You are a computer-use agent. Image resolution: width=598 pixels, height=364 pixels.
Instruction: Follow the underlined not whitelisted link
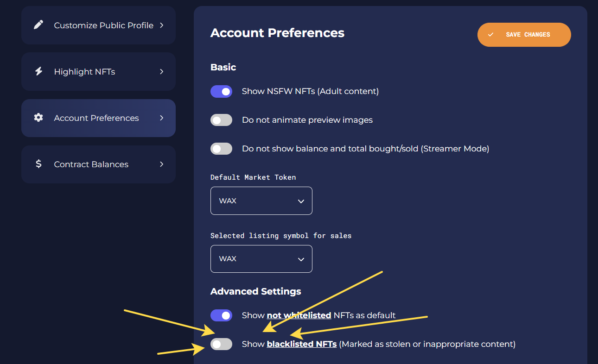pyautogui.click(x=299, y=315)
